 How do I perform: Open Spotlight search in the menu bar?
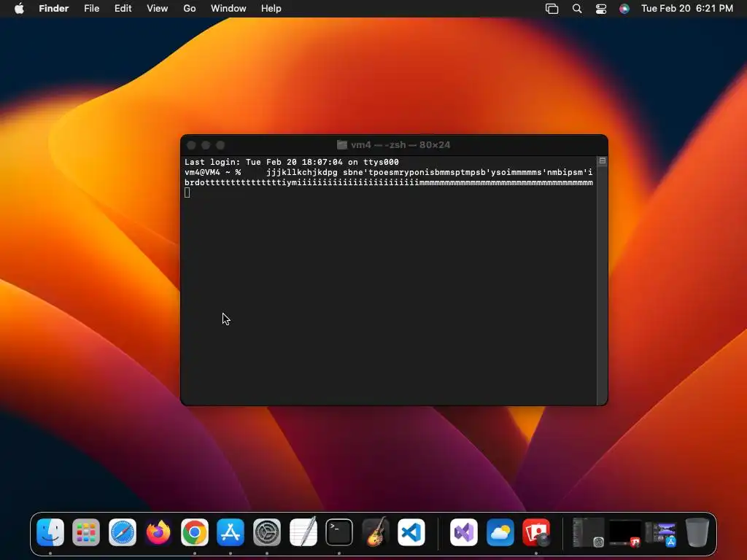(577, 9)
